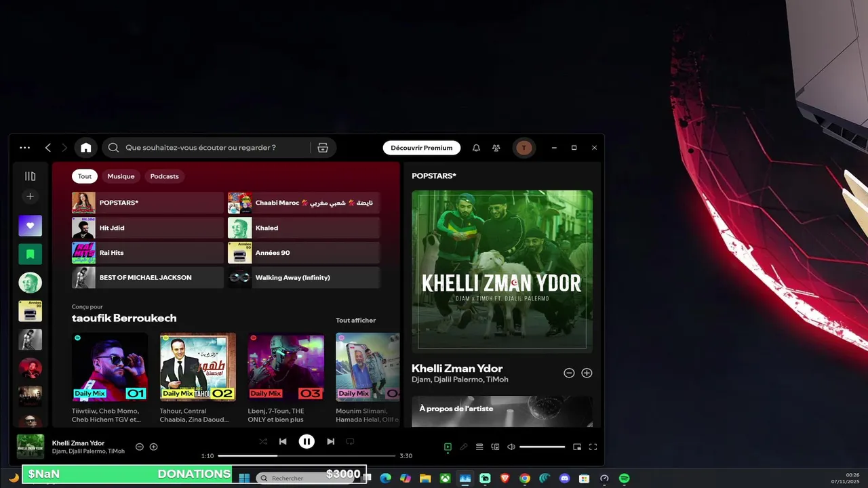
Task: Open the Années 90 tile in grid
Action: 304,253
